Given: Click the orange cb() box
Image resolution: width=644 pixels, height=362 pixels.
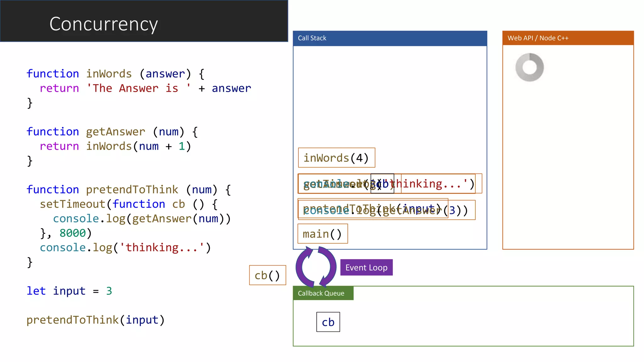Looking at the screenshot, I should [267, 275].
